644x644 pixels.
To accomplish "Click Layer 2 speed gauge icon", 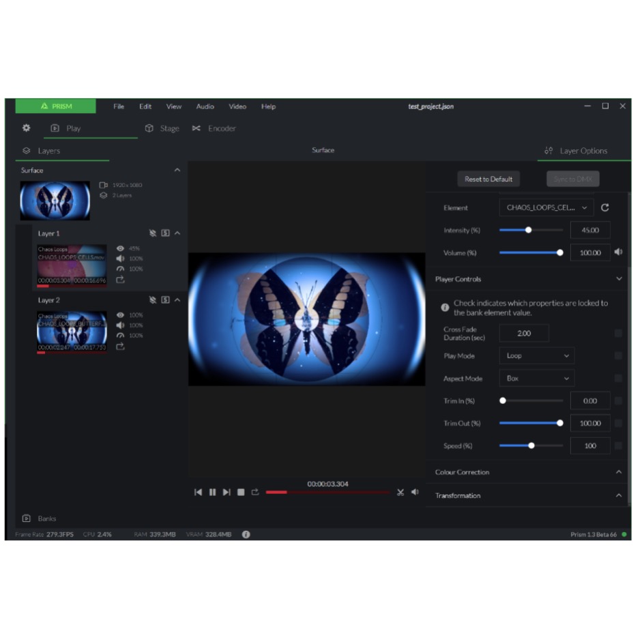I will [120, 336].
